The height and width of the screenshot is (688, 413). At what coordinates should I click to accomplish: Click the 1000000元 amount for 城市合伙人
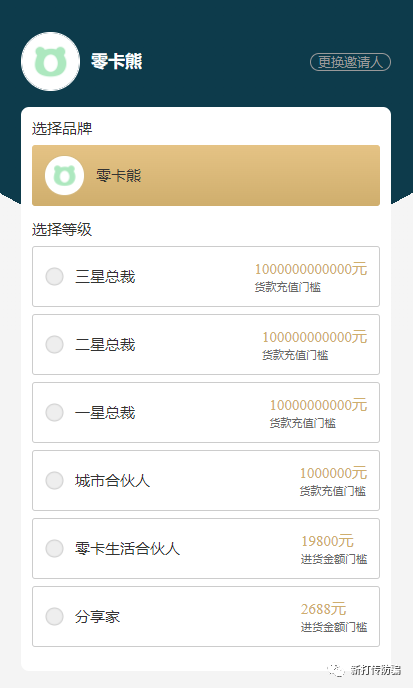click(x=334, y=473)
